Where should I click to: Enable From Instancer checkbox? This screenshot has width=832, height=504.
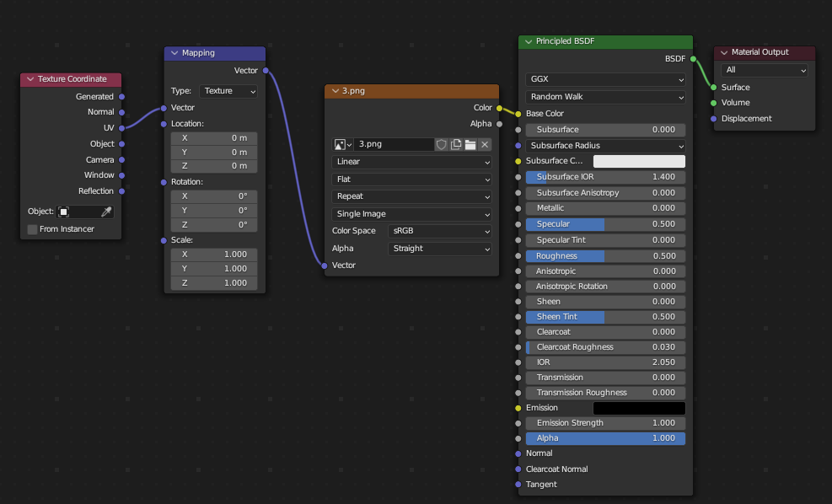[32, 229]
